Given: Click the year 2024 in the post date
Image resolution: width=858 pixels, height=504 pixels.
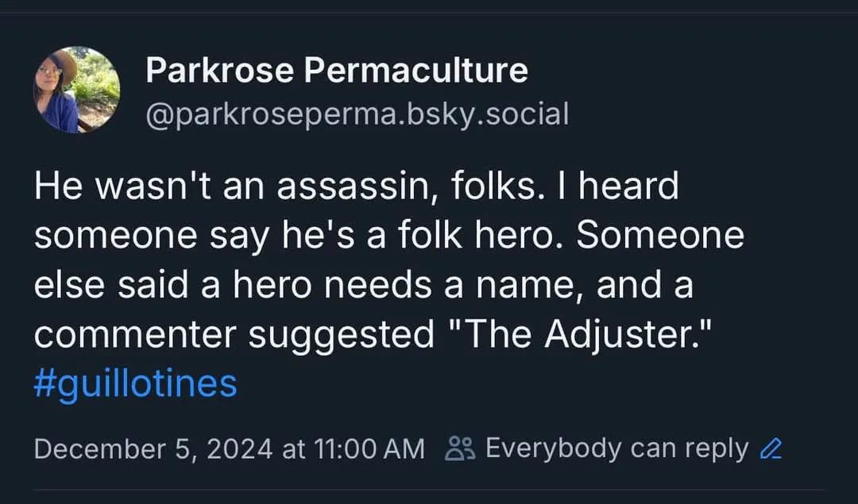Looking at the screenshot, I should coord(240,449).
